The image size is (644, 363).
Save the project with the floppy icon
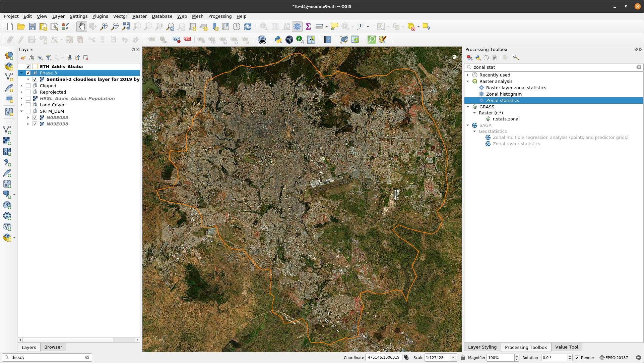32,27
